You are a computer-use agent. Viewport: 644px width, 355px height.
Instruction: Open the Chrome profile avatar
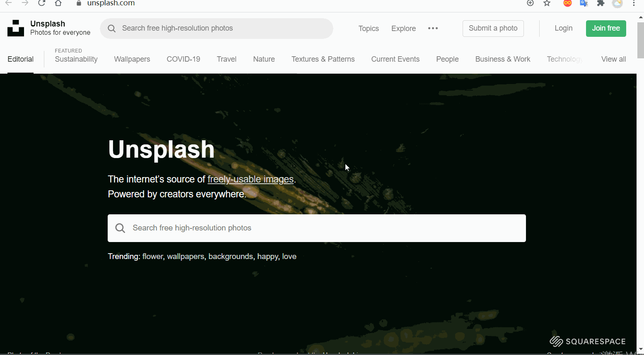[617, 3]
